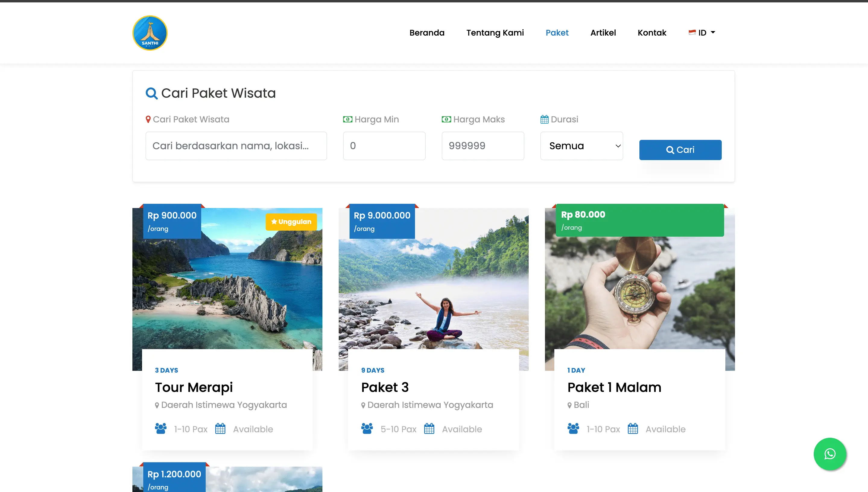This screenshot has height=492, width=868.
Task: Go to the Tentang Kami page
Action: (495, 33)
